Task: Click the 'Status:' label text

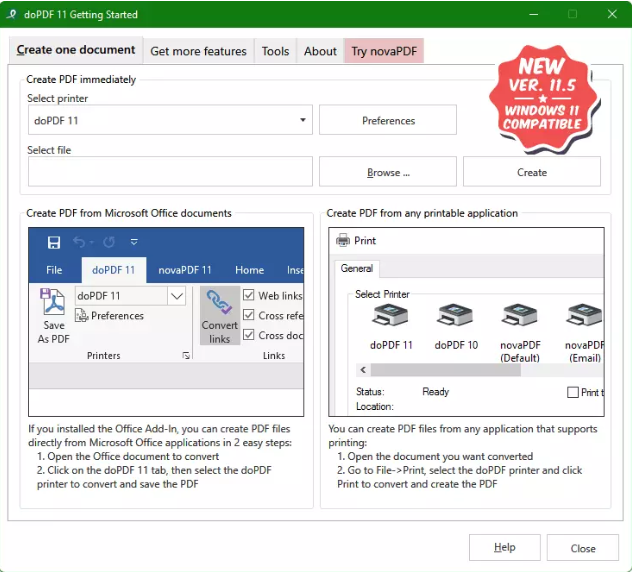Action: [x=370, y=392]
